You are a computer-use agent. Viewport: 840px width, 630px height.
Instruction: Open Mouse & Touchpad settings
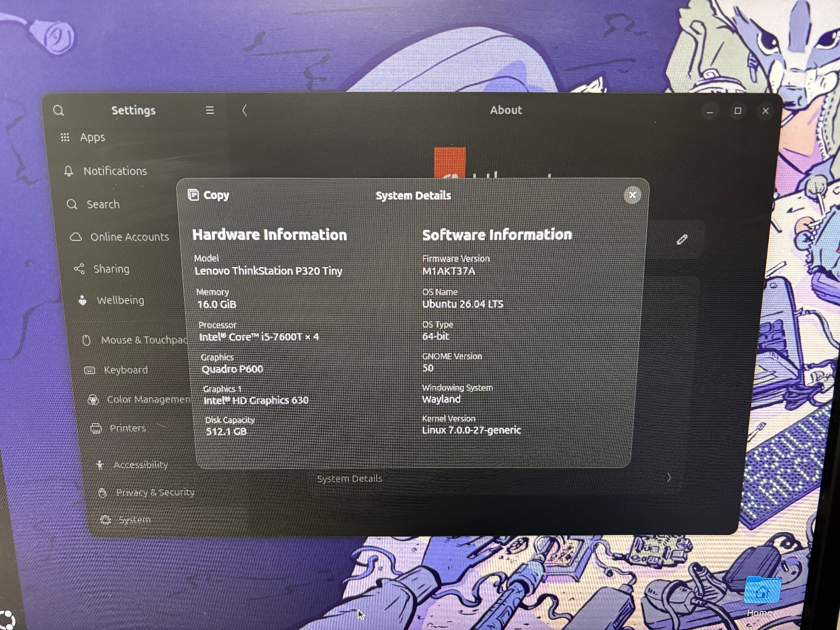pyautogui.click(x=134, y=340)
